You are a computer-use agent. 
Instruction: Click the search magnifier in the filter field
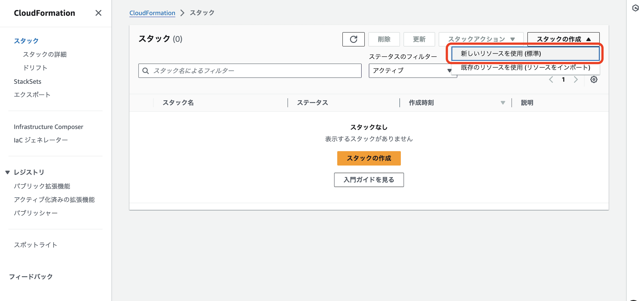pos(146,71)
